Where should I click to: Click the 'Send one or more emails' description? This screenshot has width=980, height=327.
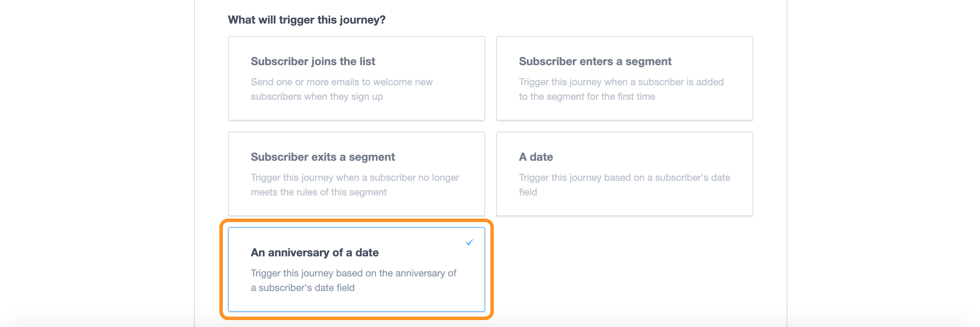coord(341,82)
